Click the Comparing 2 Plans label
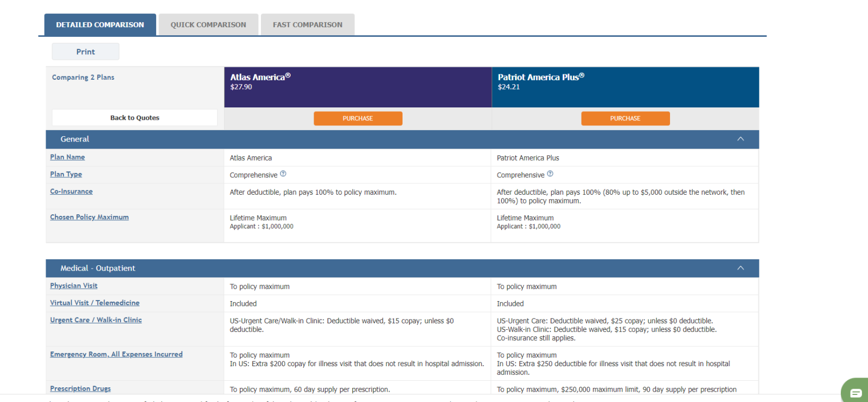 [x=83, y=78]
